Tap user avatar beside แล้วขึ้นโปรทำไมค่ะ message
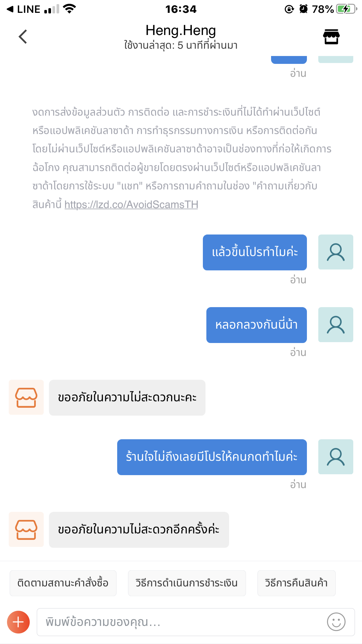Image resolution: width=362 pixels, height=644 pixels. coord(336,252)
